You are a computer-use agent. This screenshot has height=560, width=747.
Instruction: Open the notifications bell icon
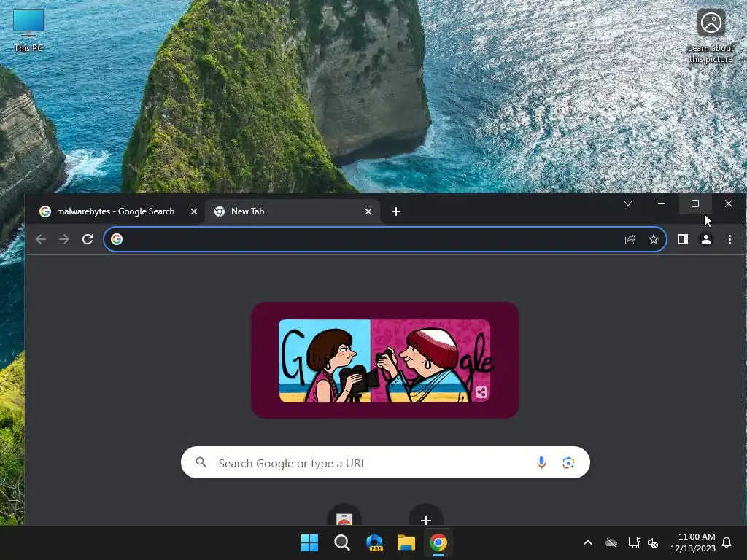[x=727, y=542]
